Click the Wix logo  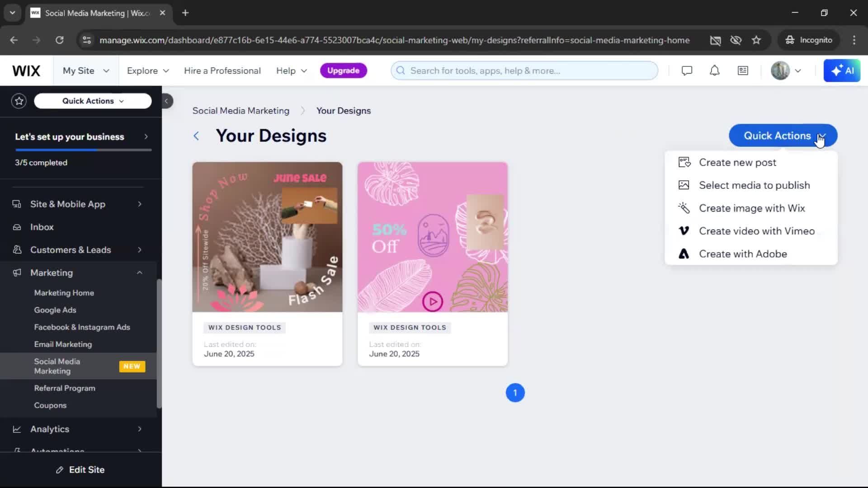click(x=26, y=71)
